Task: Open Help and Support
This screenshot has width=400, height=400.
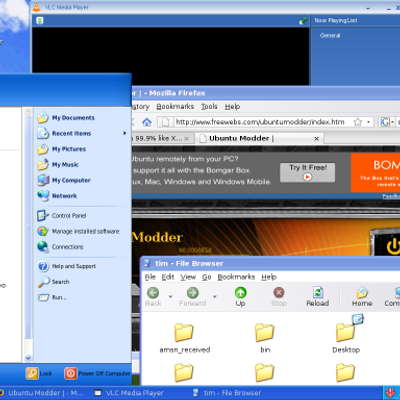Action: 67,266
